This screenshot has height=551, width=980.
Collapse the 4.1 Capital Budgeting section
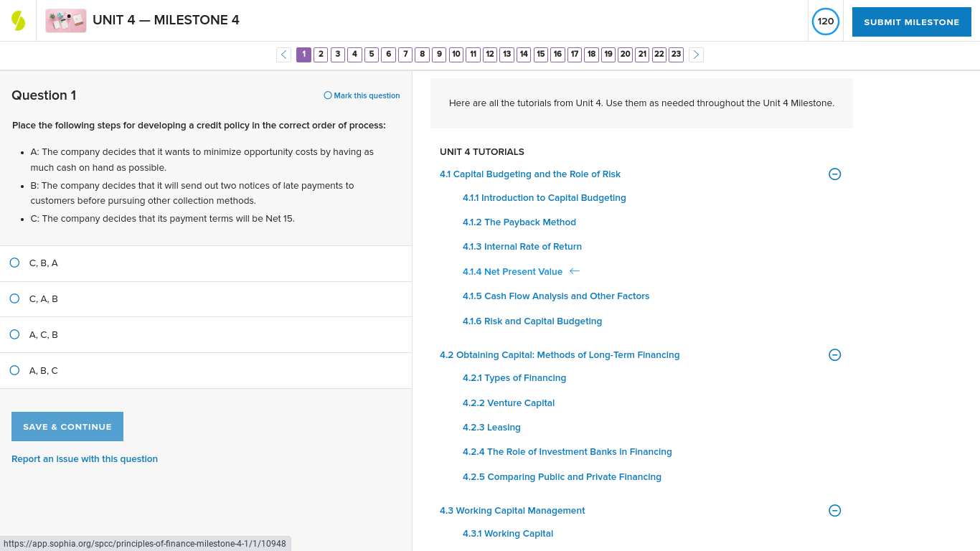tap(834, 174)
